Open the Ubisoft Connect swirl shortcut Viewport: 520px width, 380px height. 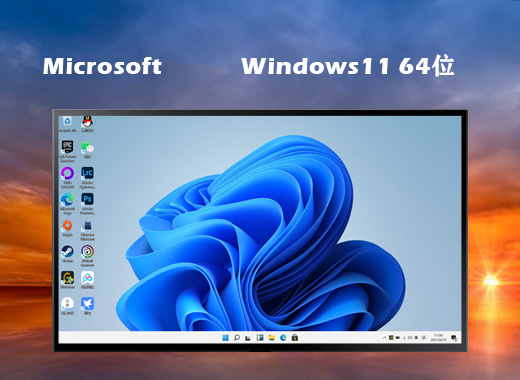coord(87,256)
